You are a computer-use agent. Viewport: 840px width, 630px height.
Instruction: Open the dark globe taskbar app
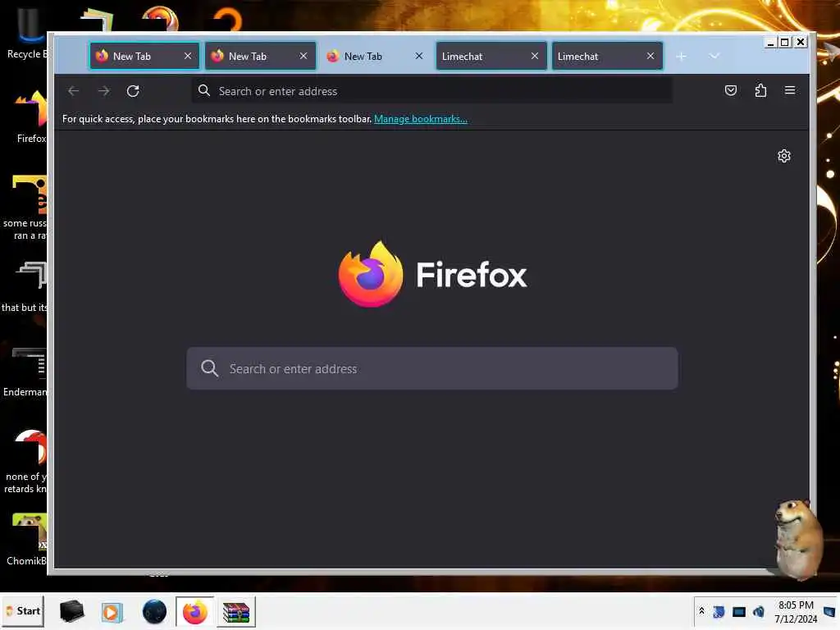pyautogui.click(x=154, y=612)
